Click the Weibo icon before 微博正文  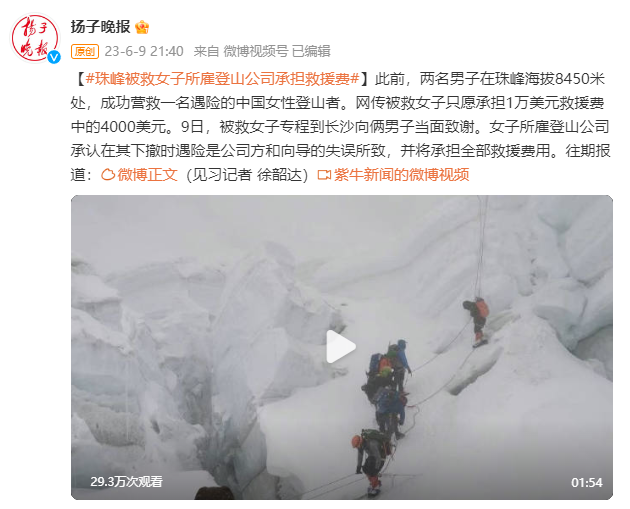(108, 175)
